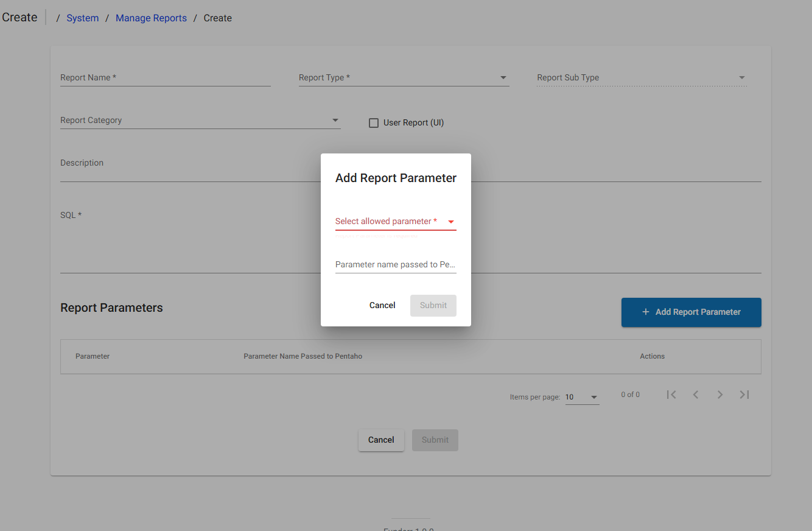Screen dimensions: 812x531
Task: Enable the User Report (UI) checkbox
Action: (373, 122)
